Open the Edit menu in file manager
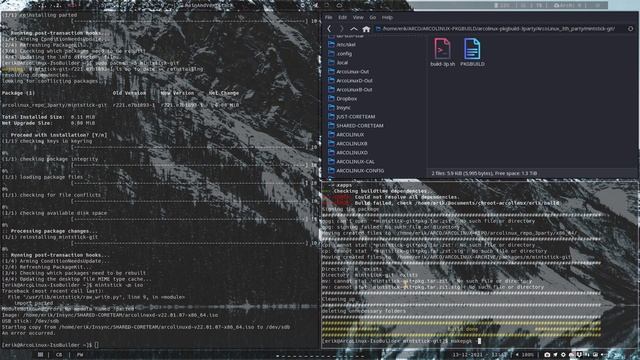This screenshot has width=640, height=360. tap(342, 18)
